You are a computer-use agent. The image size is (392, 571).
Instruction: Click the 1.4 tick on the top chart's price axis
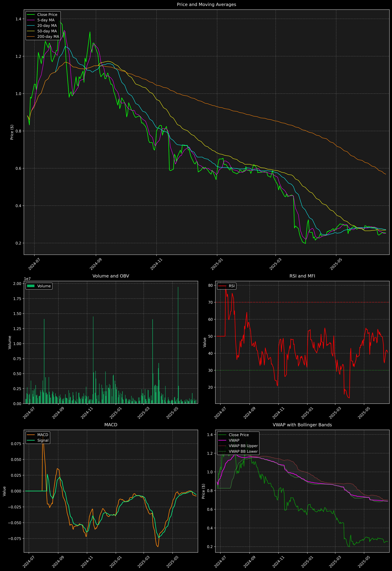[18, 19]
